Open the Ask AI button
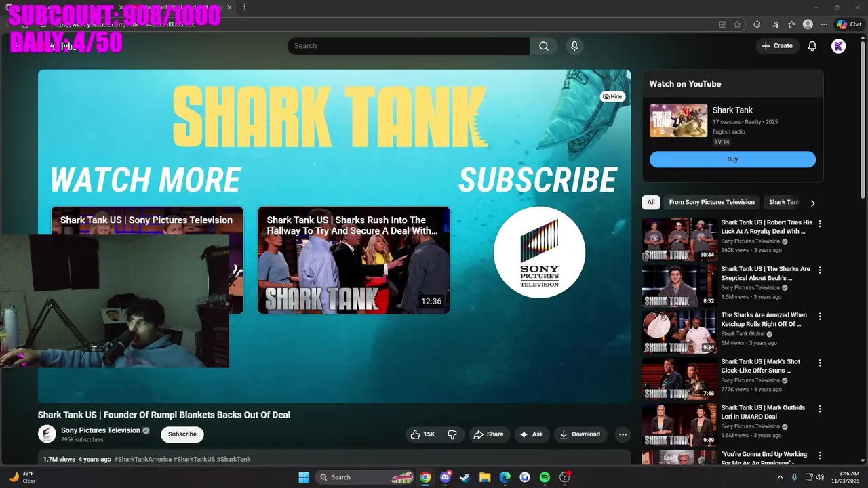The width and height of the screenshot is (868, 488). (x=531, y=434)
